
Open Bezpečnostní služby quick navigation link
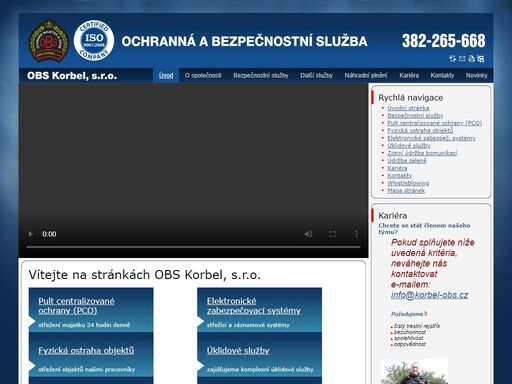click(415, 116)
